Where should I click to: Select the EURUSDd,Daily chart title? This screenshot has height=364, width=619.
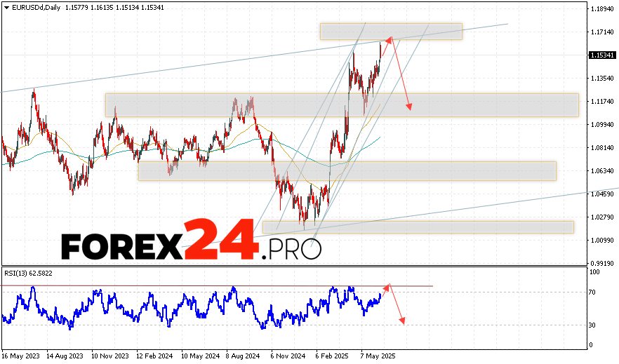click(x=34, y=6)
